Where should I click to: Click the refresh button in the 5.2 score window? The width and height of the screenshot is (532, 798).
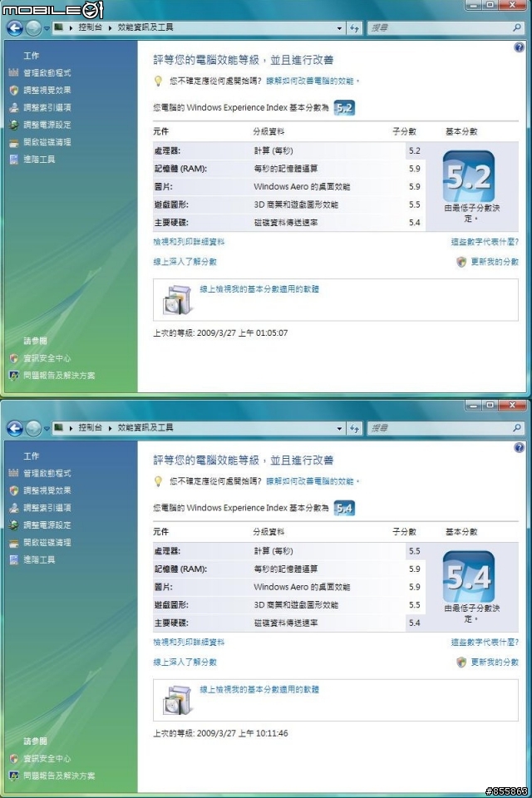[x=354, y=28]
